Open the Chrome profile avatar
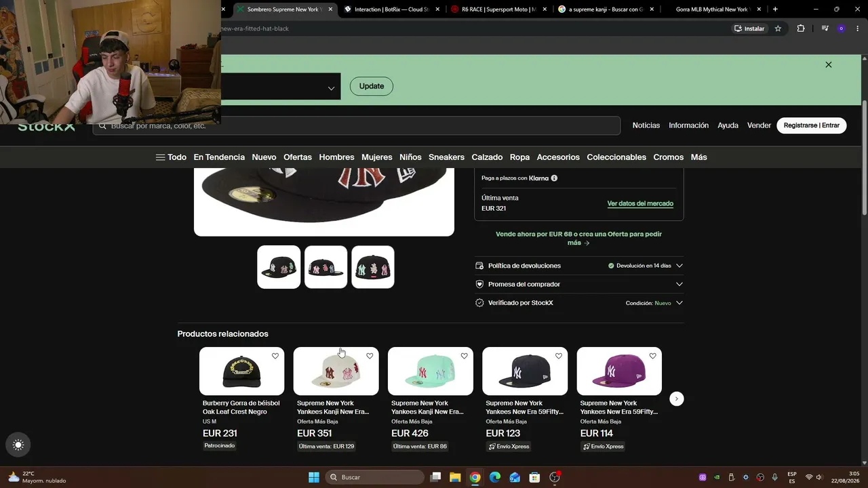This screenshot has width=868, height=488. (x=842, y=28)
